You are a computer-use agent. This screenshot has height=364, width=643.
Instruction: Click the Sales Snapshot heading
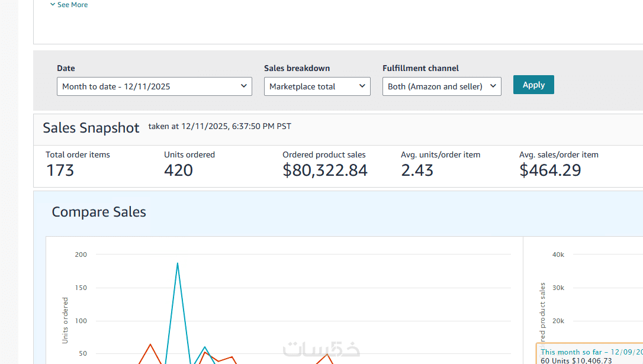(x=91, y=128)
